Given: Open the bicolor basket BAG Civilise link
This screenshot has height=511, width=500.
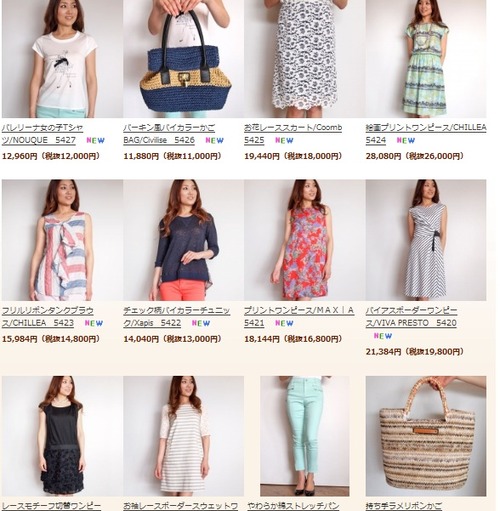Looking at the screenshot, I should [x=169, y=134].
